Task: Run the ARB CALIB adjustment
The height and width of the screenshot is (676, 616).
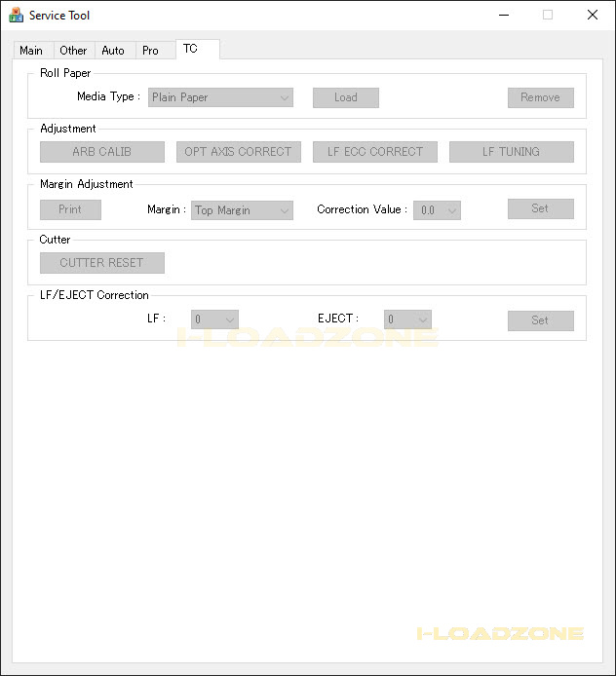Action: pos(102,152)
